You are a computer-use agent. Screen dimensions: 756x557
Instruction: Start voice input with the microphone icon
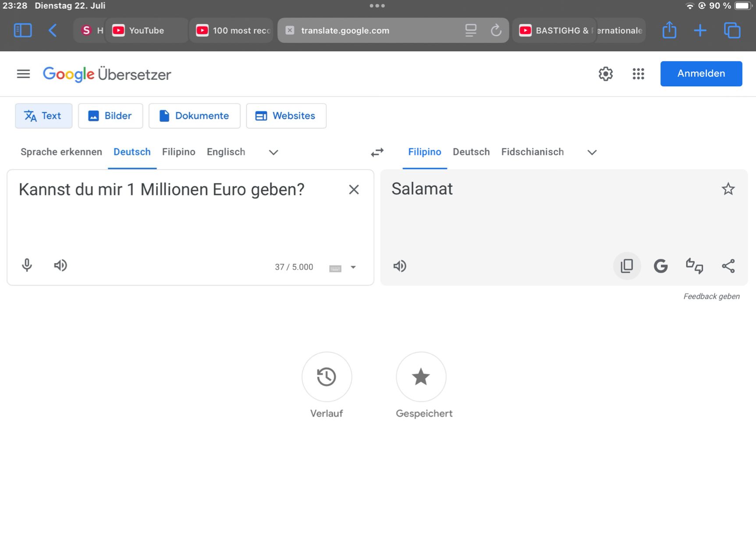(x=27, y=265)
